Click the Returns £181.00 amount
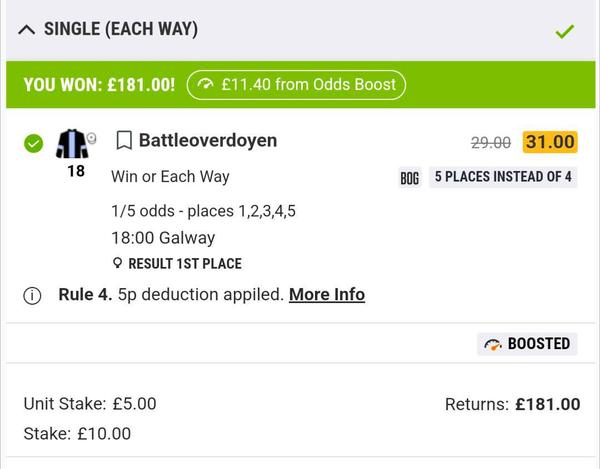 click(x=547, y=404)
